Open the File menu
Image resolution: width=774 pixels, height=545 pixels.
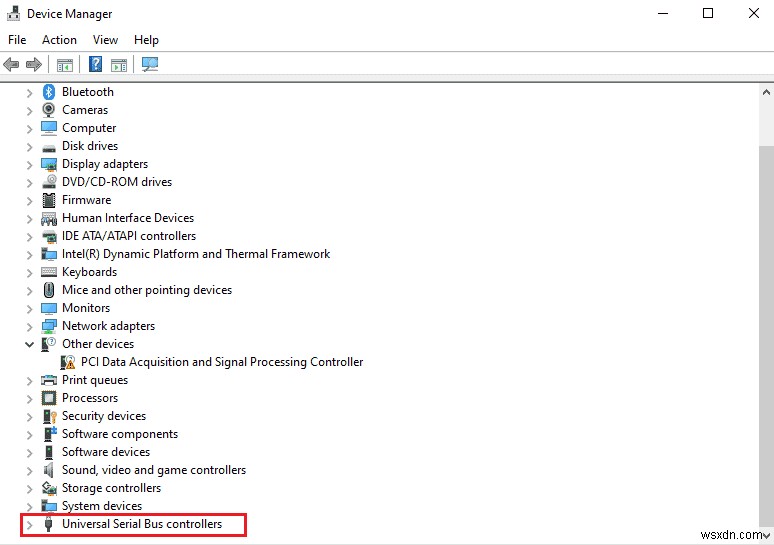tap(17, 39)
